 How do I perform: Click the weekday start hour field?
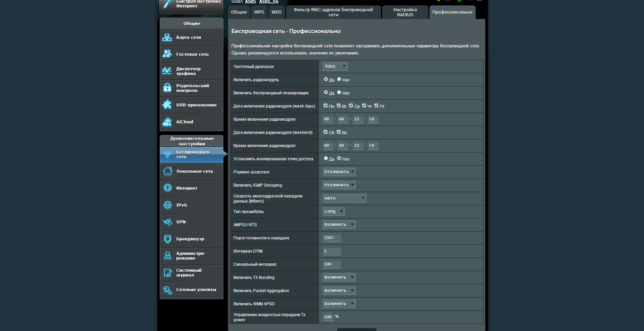[x=328, y=119]
